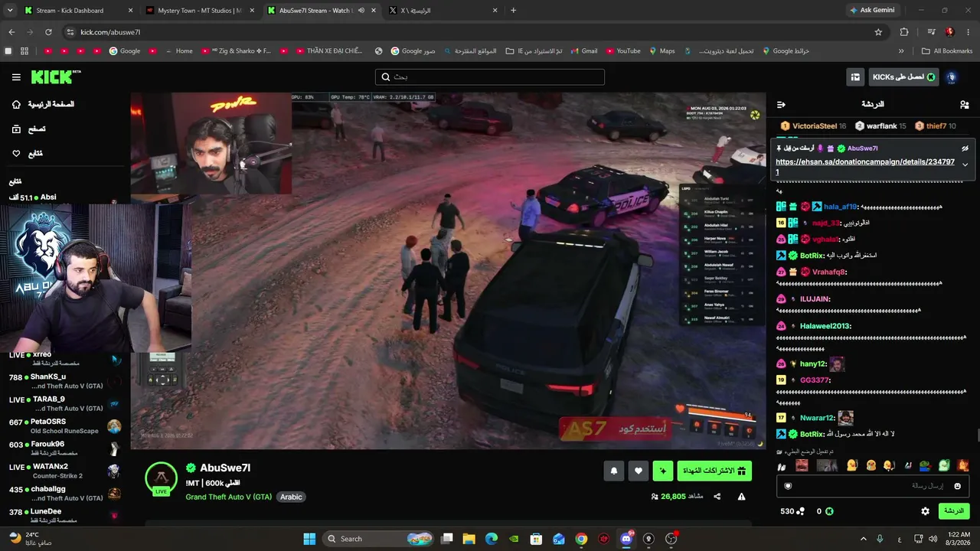This screenshot has width=980, height=551.
Task: Click the address bar URL kick.com/abuswe7l
Action: pos(110,32)
